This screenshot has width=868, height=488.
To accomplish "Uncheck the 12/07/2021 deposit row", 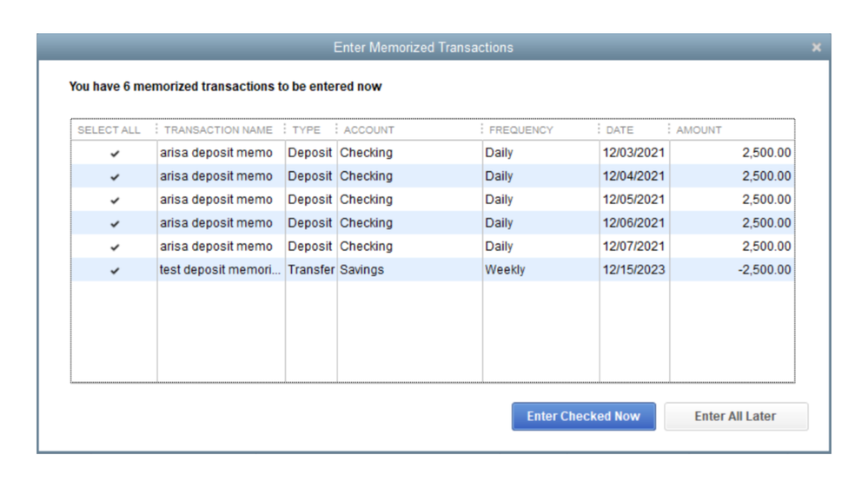I will point(115,247).
